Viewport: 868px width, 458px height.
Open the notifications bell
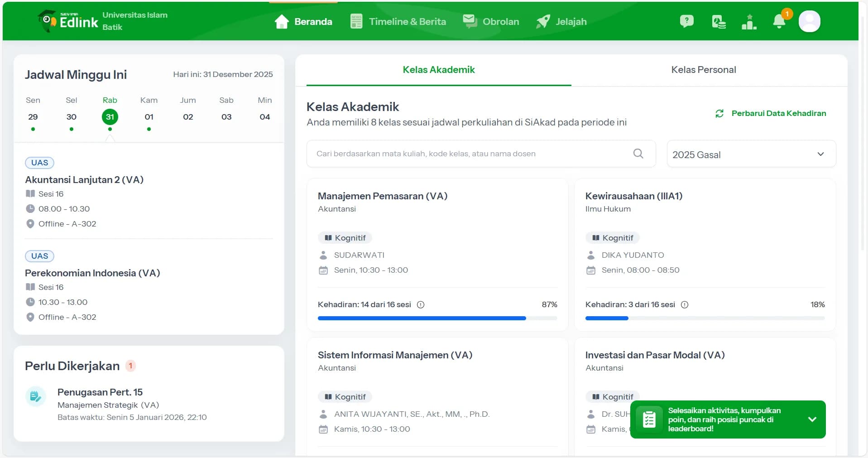[x=779, y=21]
